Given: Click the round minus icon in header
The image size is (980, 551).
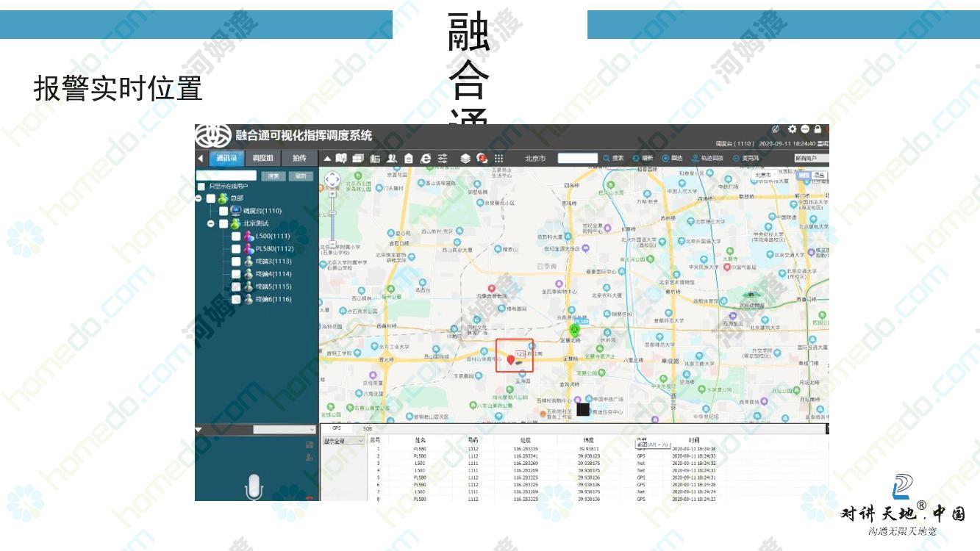Looking at the screenshot, I should click(805, 129).
